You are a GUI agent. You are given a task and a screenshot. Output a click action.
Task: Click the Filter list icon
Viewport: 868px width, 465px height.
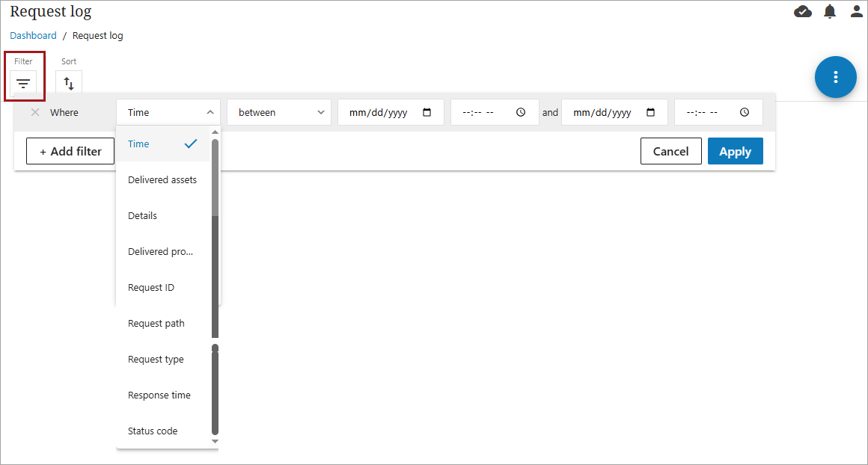point(23,83)
